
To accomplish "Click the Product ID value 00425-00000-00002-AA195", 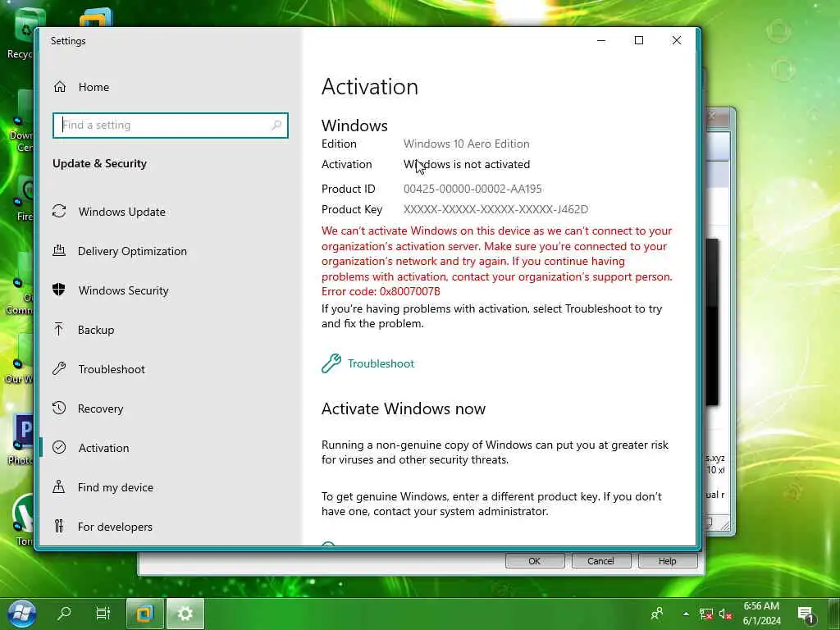I will pos(472,189).
